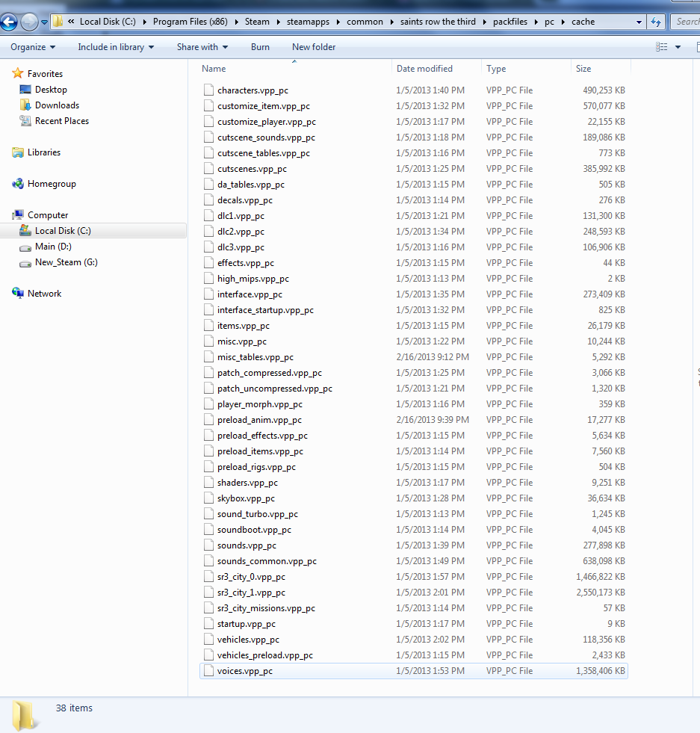
Task: Open the recent pages dropdown arrow
Action: 44,22
